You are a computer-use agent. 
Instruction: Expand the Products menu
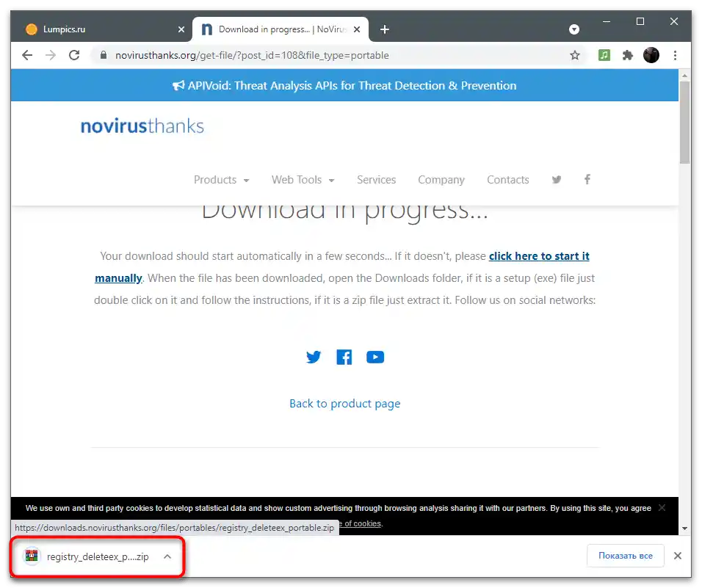[221, 180]
